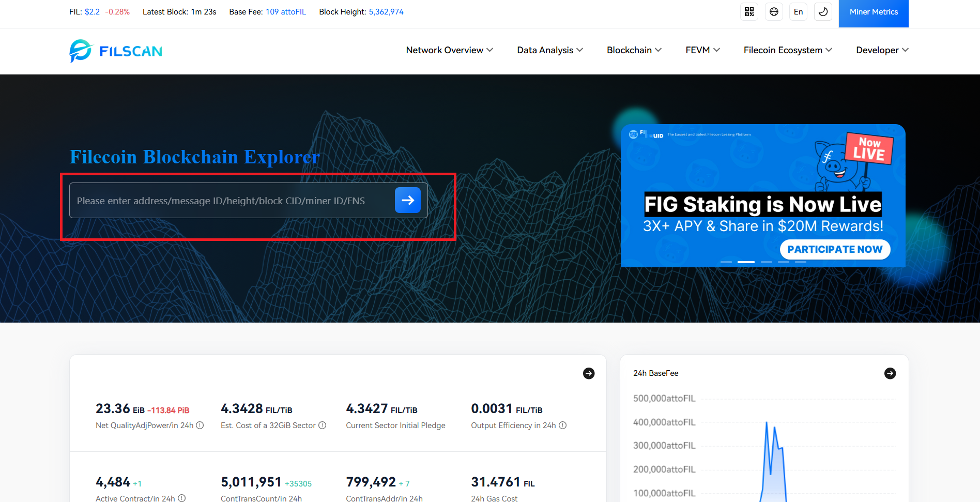Click the 799,492 ContTransAddr value
This screenshot has height=502, width=980.
(x=371, y=482)
